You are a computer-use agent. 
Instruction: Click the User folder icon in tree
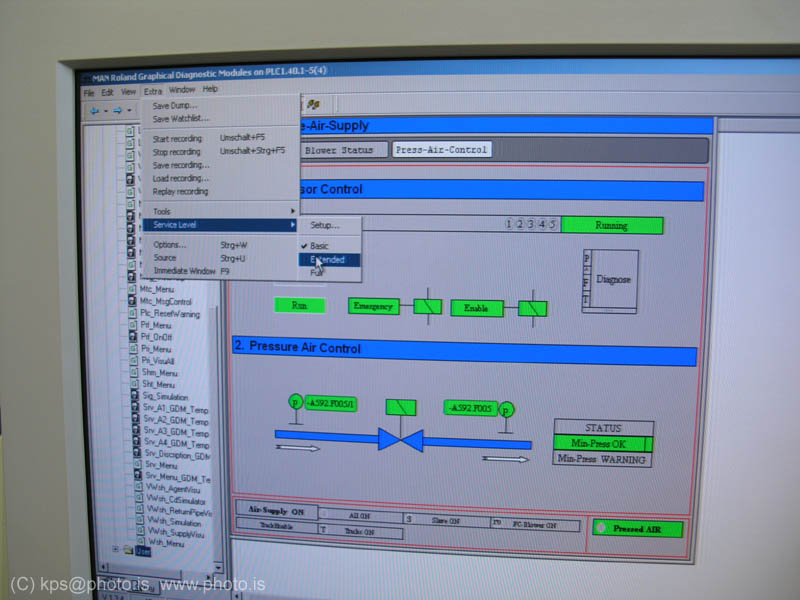pyautogui.click(x=129, y=550)
